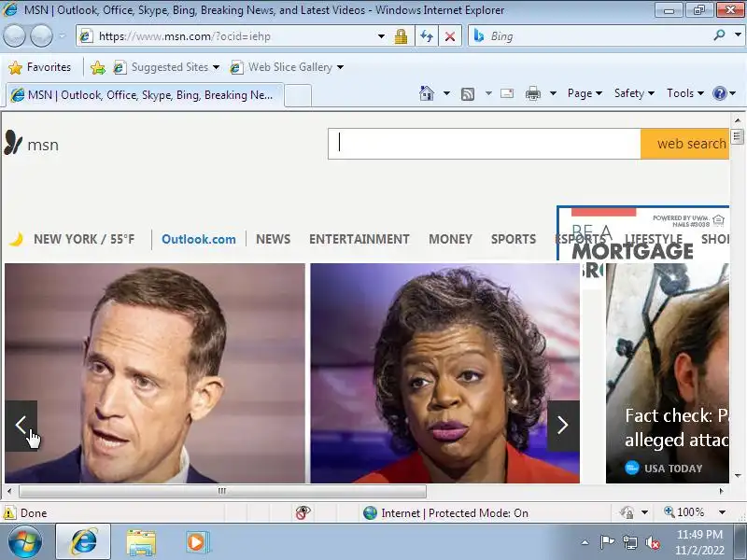The image size is (747, 560).
Task: Expand the zoom level dropdown arrow
Action: pos(722,512)
